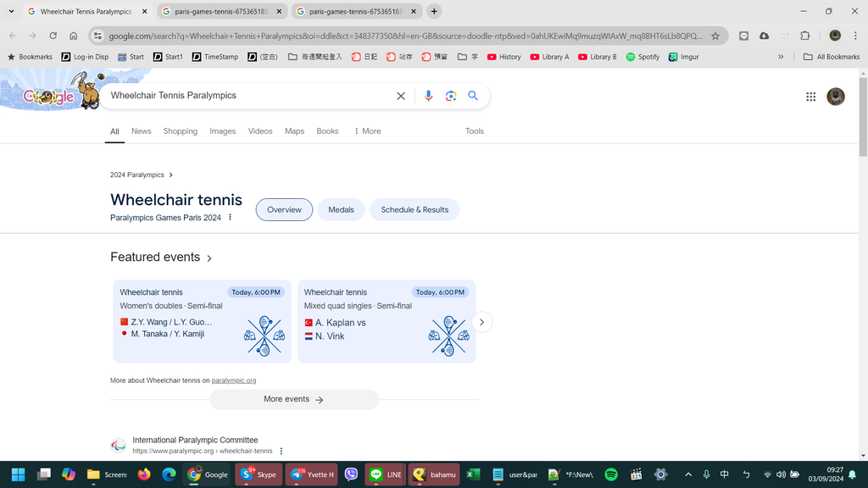Open the International Paralympic Committee result
The height and width of the screenshot is (488, 868).
click(195, 441)
